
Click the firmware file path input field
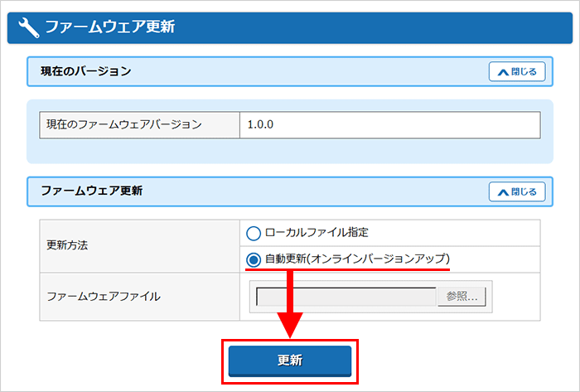(346, 297)
